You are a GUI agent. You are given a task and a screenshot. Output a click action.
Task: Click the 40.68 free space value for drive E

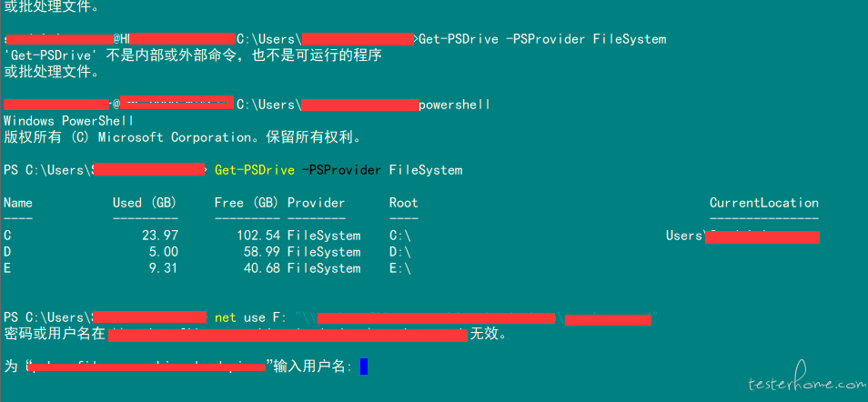tap(262, 268)
